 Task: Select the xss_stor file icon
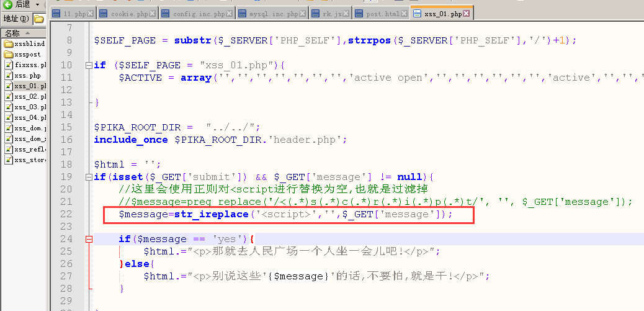coord(9,160)
